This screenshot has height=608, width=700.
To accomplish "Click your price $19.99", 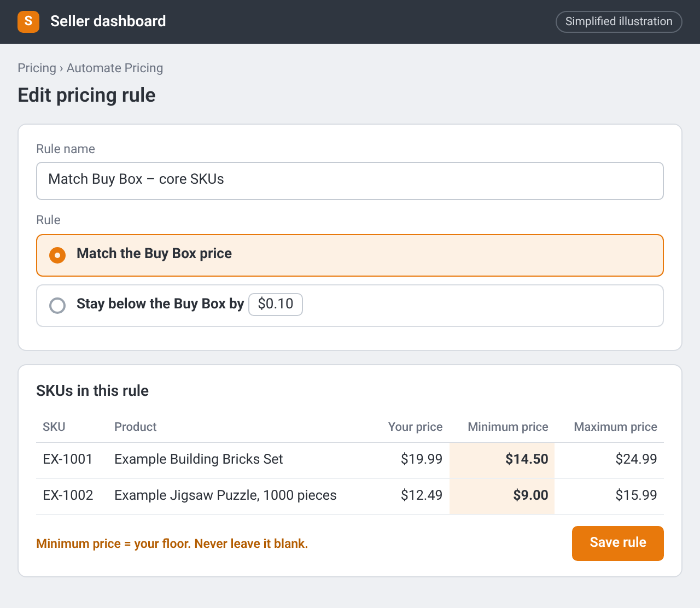I will click(x=422, y=459).
